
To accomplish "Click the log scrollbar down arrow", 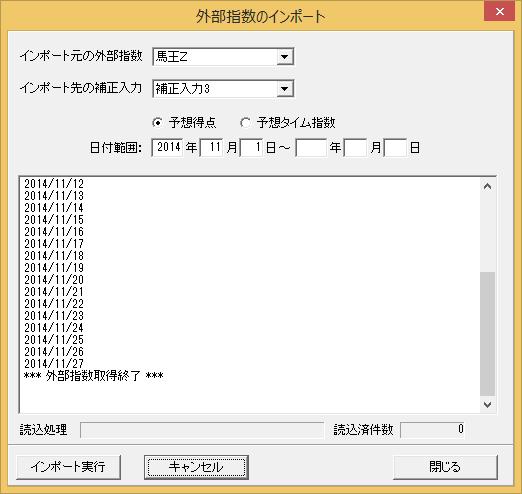I will click(x=487, y=405).
